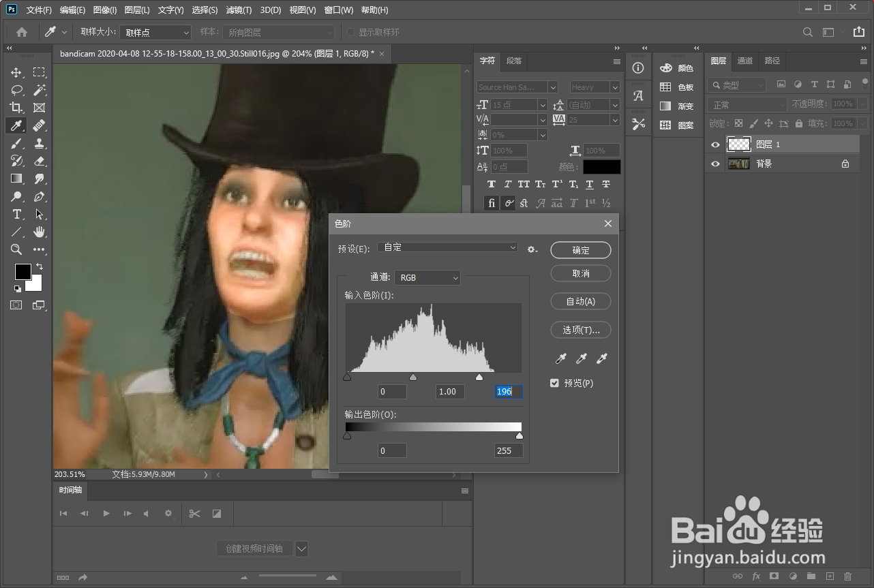Select the Gradient tool
The width and height of the screenshot is (874, 588).
(x=16, y=179)
